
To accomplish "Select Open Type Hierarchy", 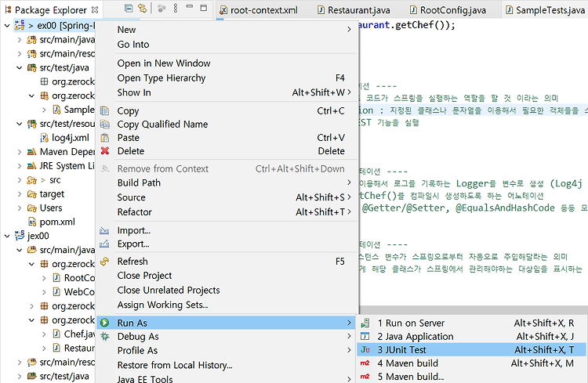I will click(227, 78).
